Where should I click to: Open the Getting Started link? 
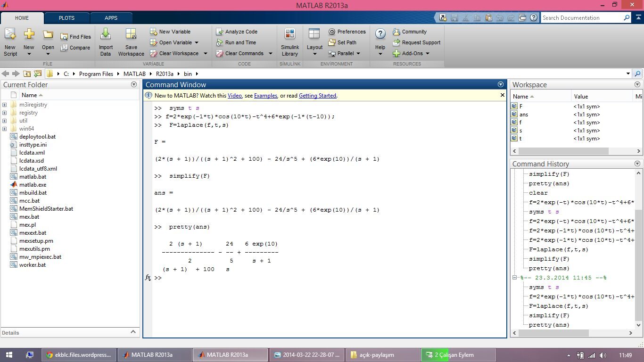click(317, 96)
